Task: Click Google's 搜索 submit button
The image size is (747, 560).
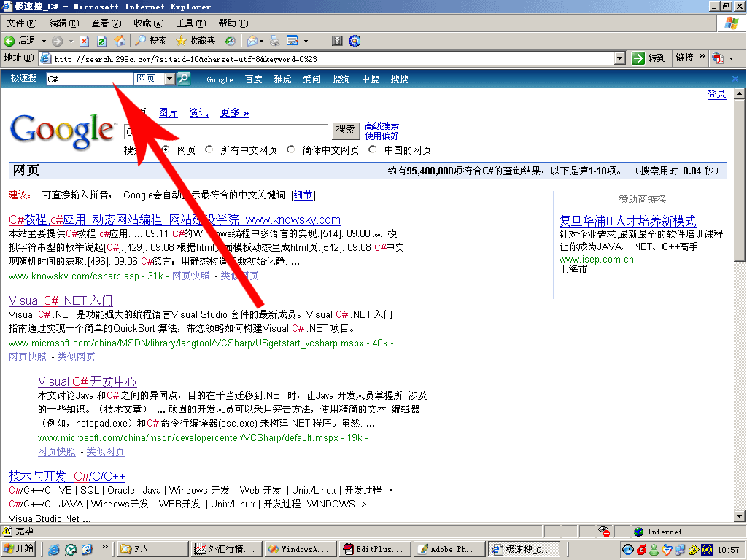Action: pos(345,130)
